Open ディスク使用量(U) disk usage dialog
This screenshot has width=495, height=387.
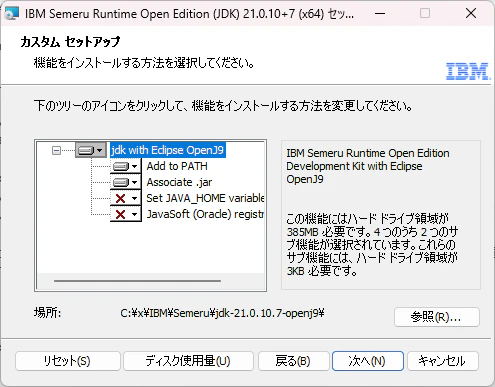(188, 361)
